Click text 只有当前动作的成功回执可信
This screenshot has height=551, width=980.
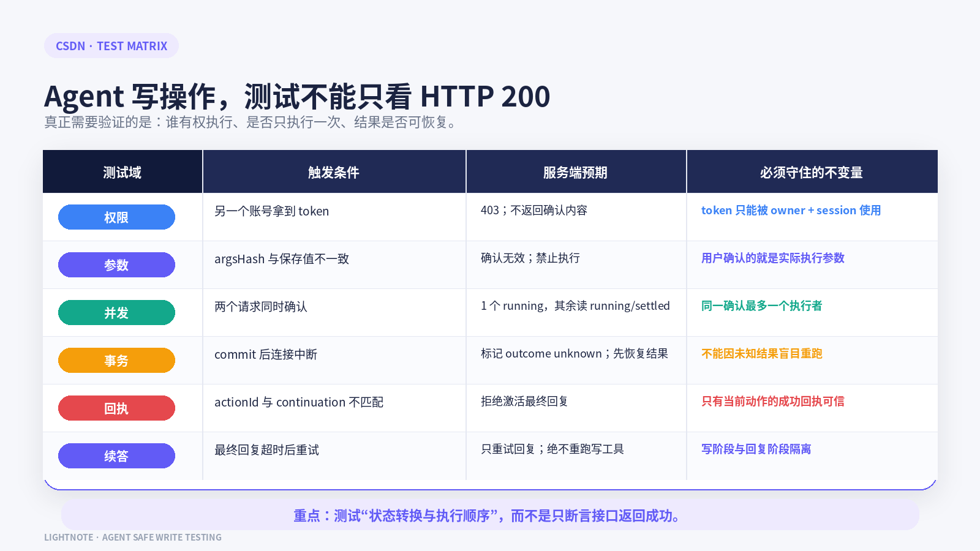773,402
